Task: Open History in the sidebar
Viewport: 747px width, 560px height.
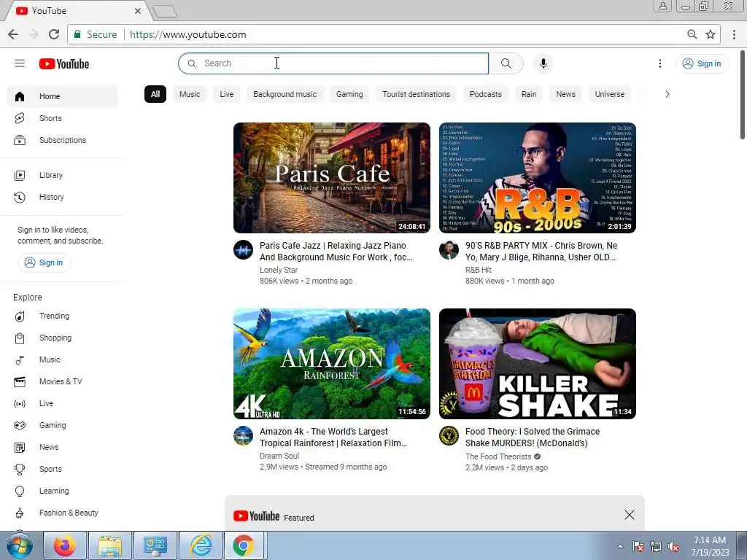Action: point(63,197)
